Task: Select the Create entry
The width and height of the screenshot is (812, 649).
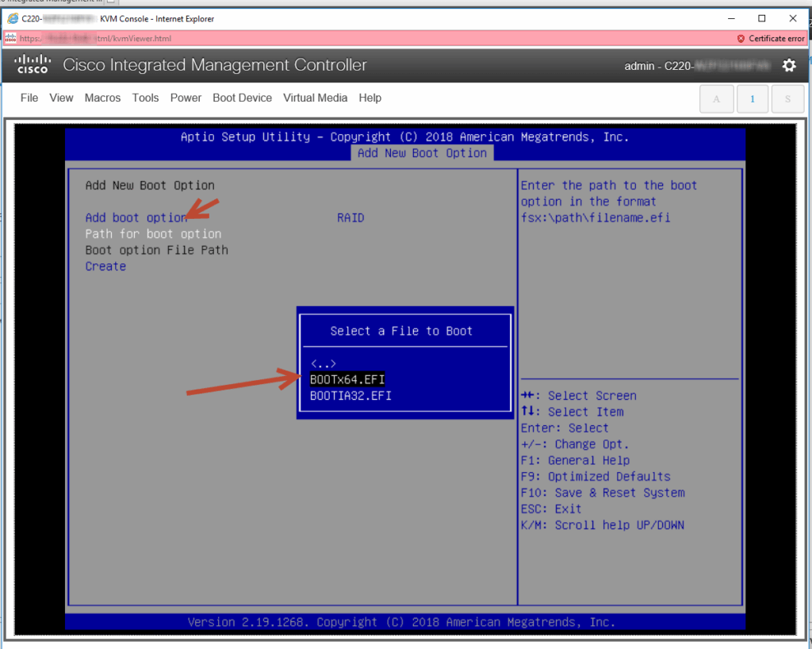Action: click(105, 267)
